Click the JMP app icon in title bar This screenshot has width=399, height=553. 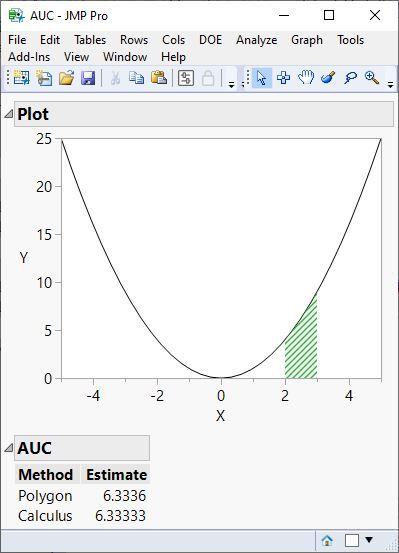[x=16, y=16]
